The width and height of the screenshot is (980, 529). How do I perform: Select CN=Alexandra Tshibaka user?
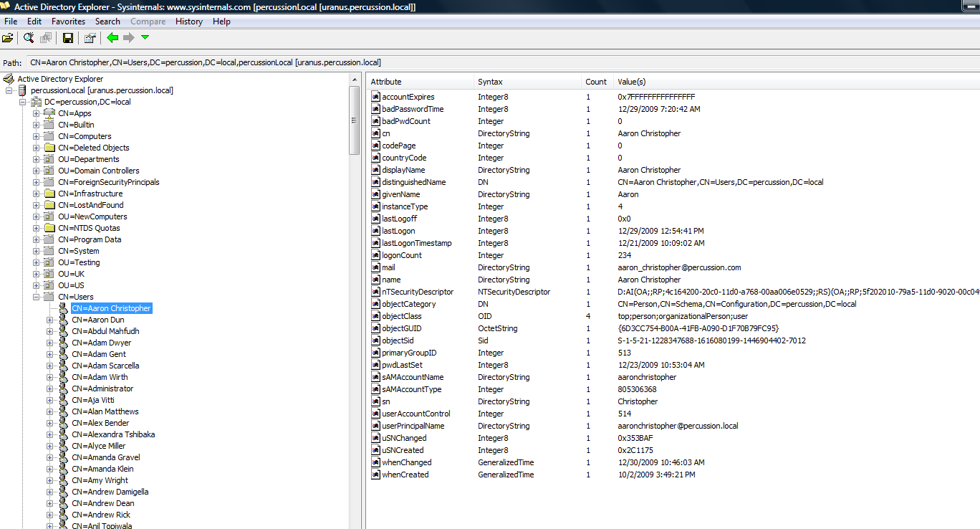tap(113, 434)
